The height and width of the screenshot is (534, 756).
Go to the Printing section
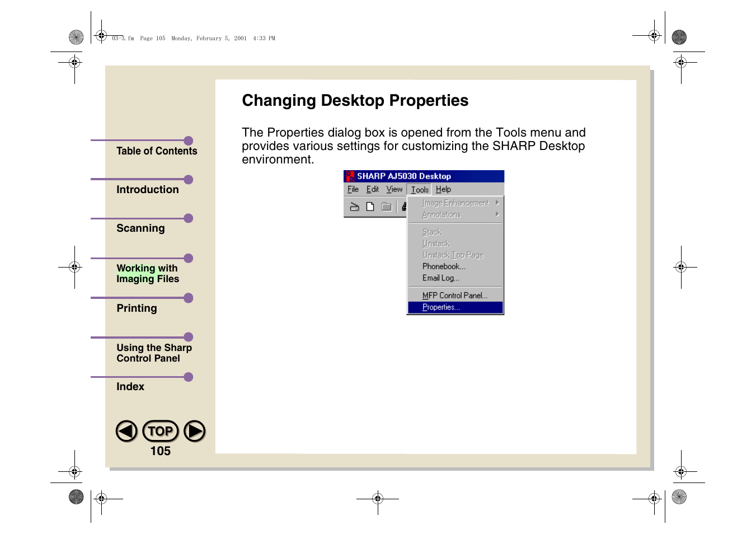pyautogui.click(x=137, y=308)
